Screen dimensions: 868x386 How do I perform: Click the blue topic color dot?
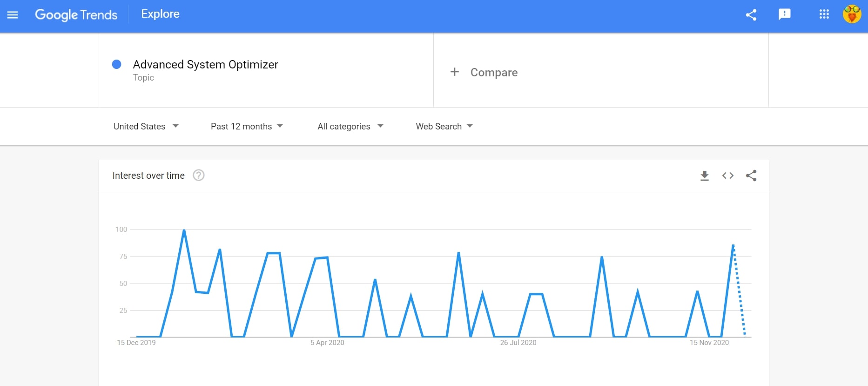pyautogui.click(x=116, y=64)
